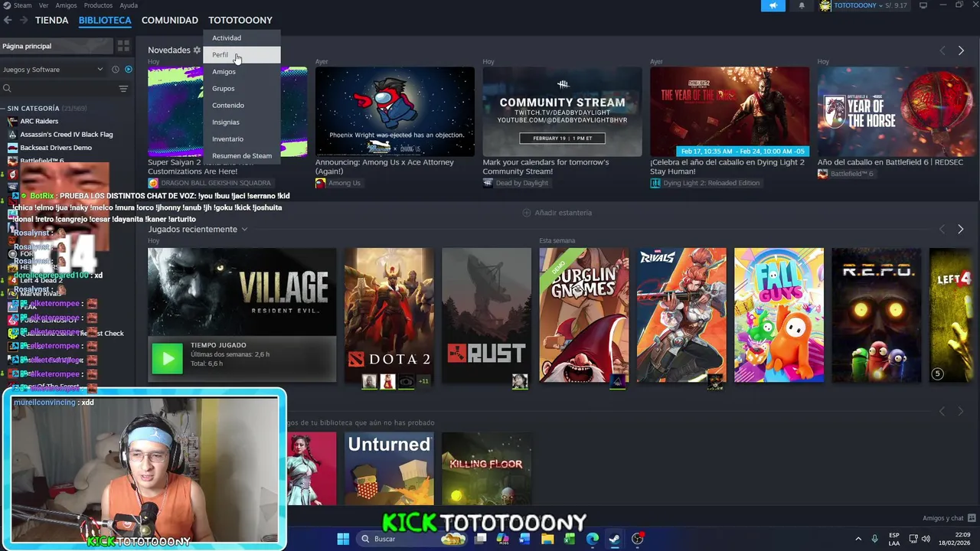980x551 pixels.
Task: Open OBS Studio from taskbar
Action: [x=637, y=539]
